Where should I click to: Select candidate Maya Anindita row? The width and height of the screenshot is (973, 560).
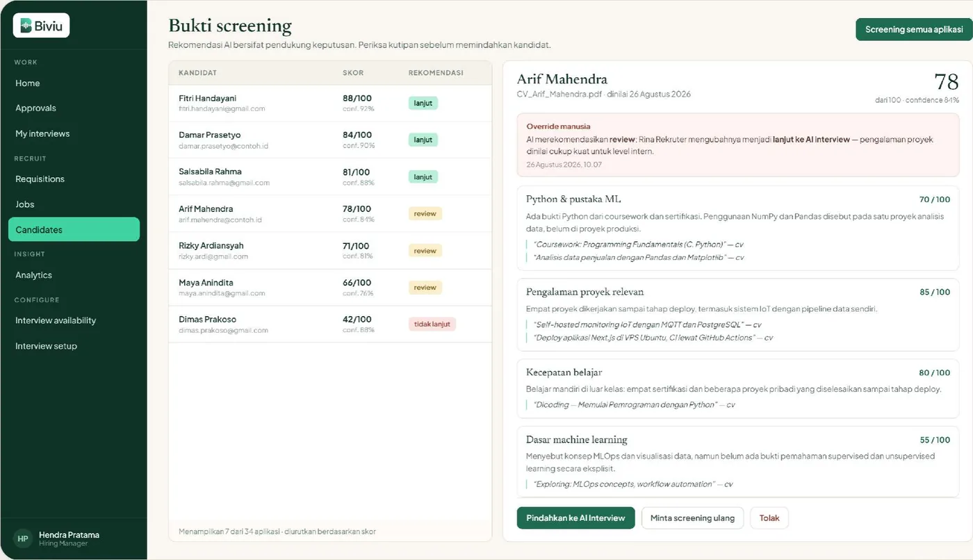pos(330,288)
